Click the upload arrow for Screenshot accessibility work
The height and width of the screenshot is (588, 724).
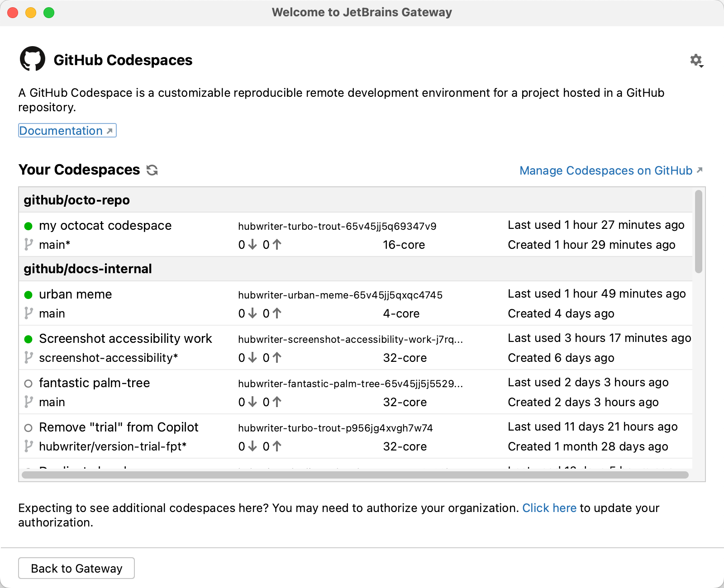coord(276,357)
